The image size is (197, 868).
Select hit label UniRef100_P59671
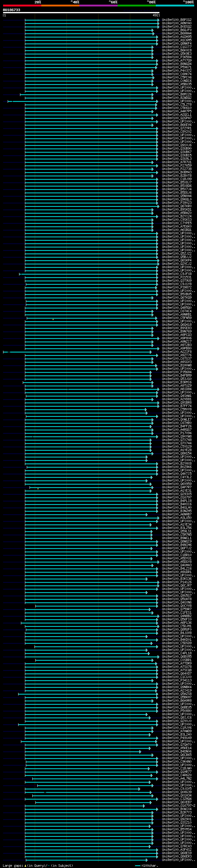click(x=177, y=67)
